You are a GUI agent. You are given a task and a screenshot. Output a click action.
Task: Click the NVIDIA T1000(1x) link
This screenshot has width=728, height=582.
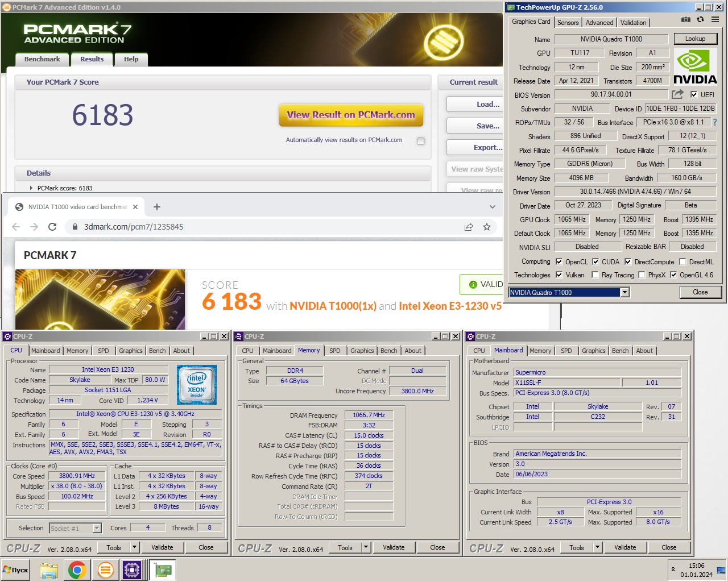[333, 306]
